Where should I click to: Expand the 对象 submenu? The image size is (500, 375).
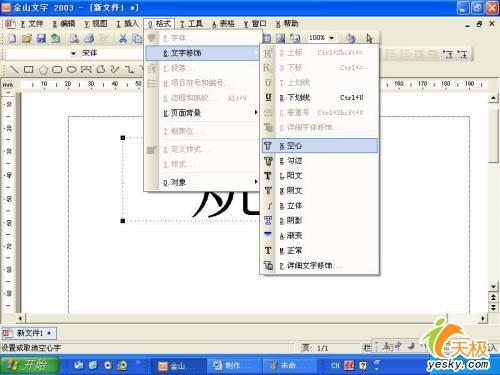pos(202,182)
